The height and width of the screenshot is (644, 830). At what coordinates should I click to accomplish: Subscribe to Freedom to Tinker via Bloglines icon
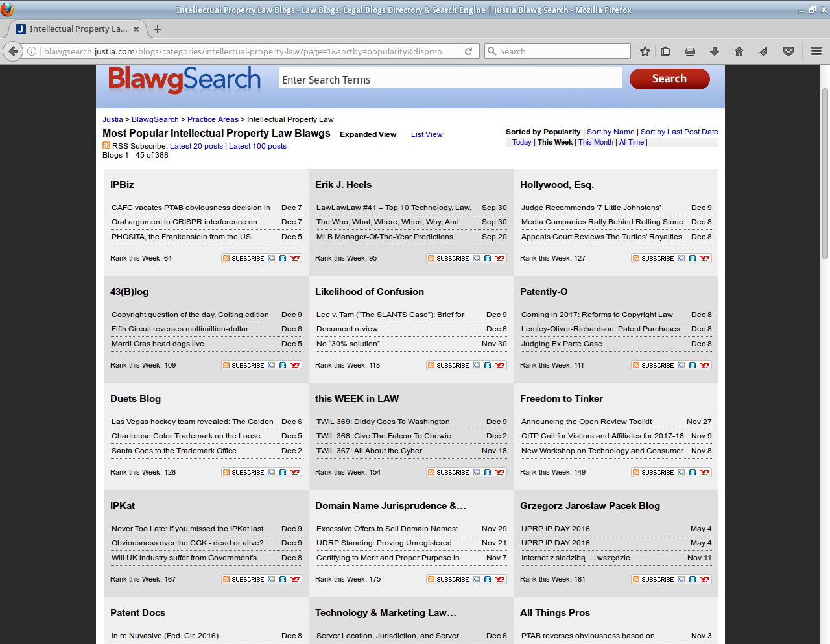click(x=693, y=472)
